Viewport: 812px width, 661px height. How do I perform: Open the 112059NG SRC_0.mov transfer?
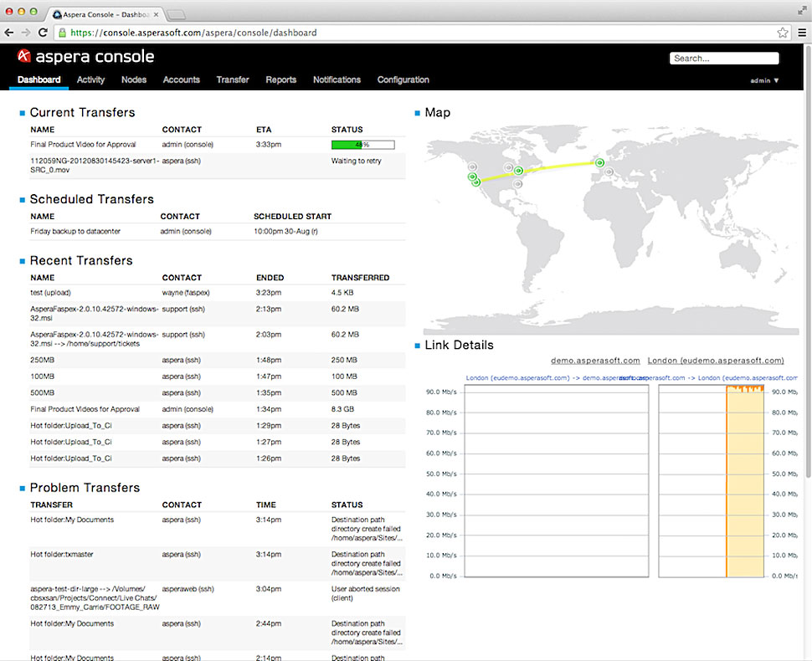click(x=95, y=165)
